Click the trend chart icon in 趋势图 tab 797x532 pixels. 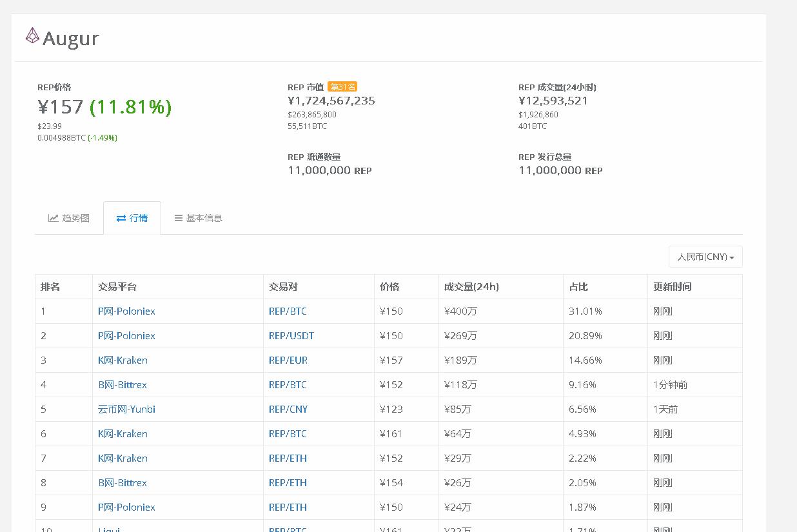[x=54, y=218]
